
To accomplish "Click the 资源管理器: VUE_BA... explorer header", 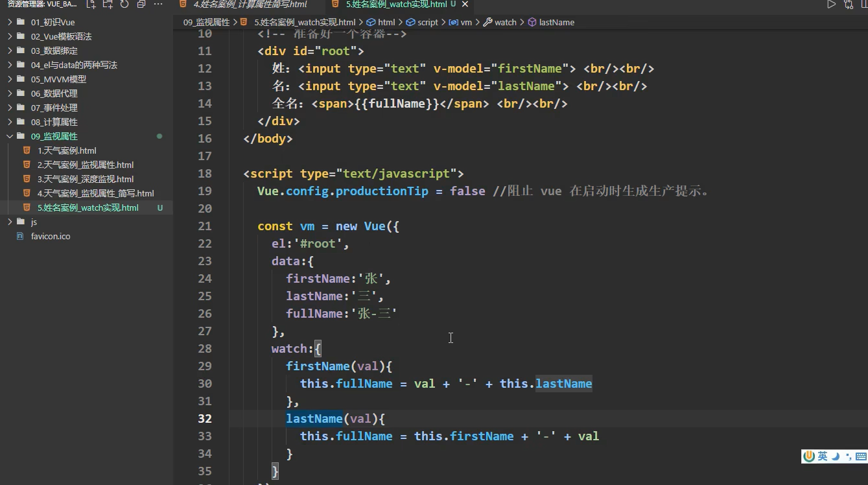I will coord(41,5).
